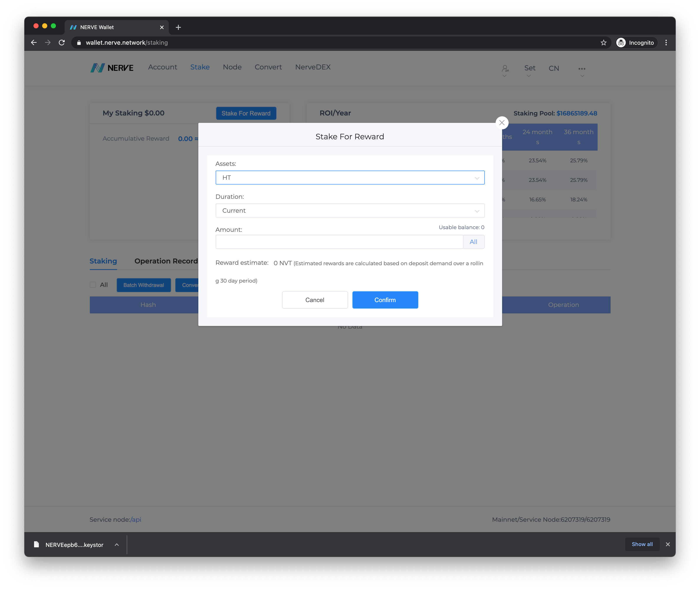This screenshot has height=589, width=700.
Task: Open the Chrome three-dot menu
Action: point(666,42)
